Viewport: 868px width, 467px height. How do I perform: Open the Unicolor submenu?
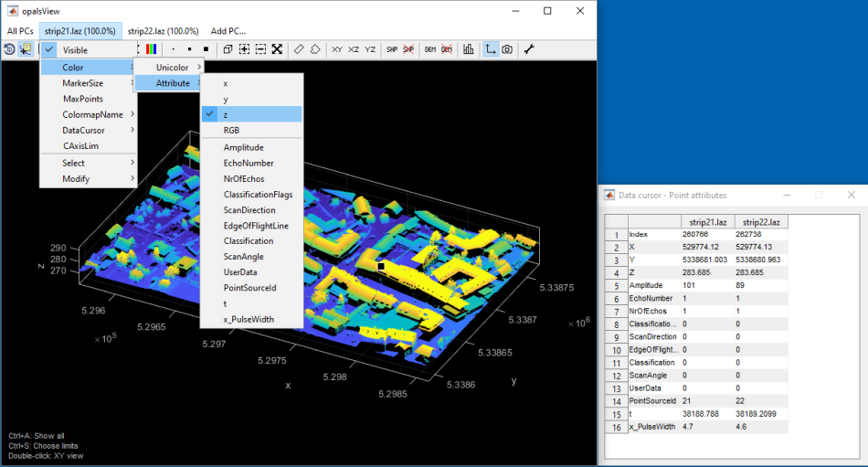172,68
